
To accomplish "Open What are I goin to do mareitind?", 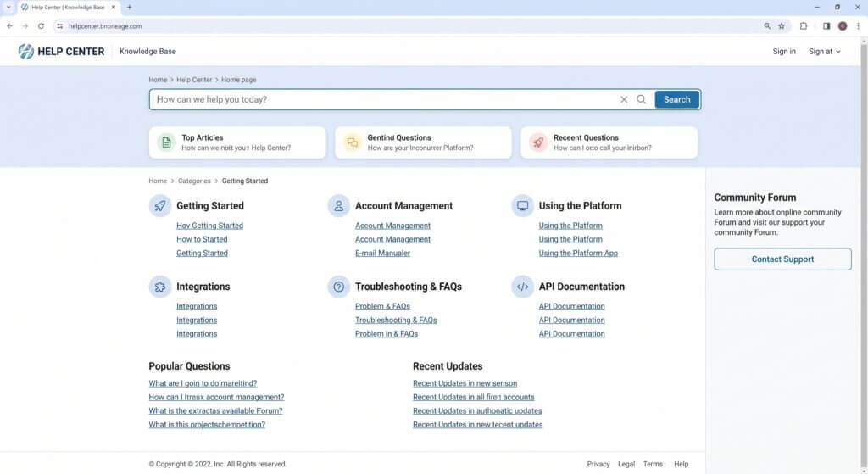I will [203, 384].
